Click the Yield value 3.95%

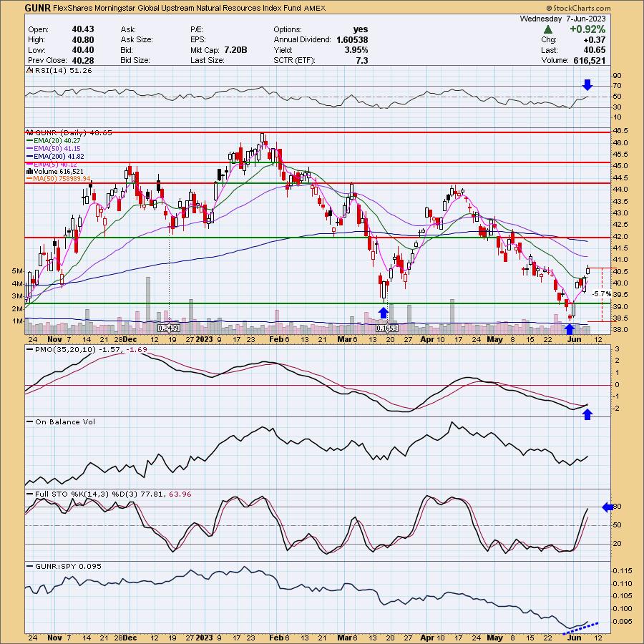click(x=356, y=49)
